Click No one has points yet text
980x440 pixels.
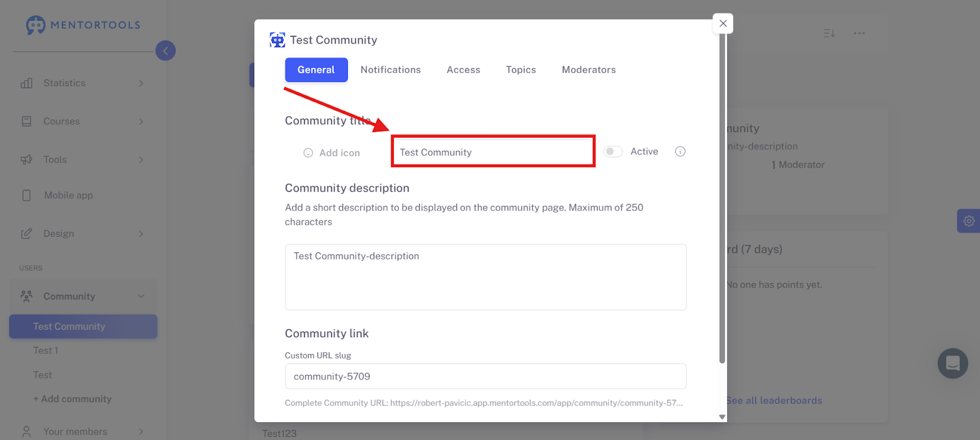tap(774, 285)
